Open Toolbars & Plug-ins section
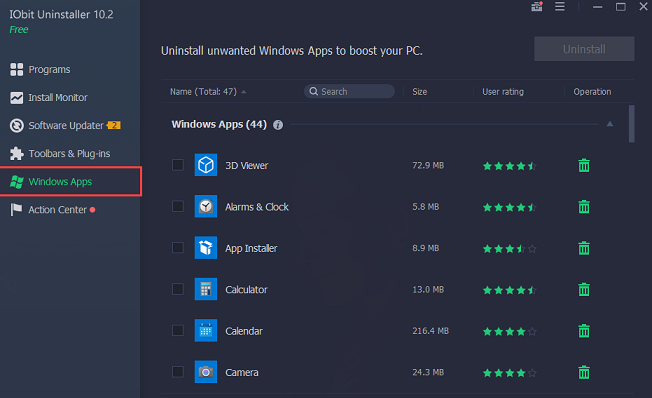The image size is (652, 398). [60, 153]
